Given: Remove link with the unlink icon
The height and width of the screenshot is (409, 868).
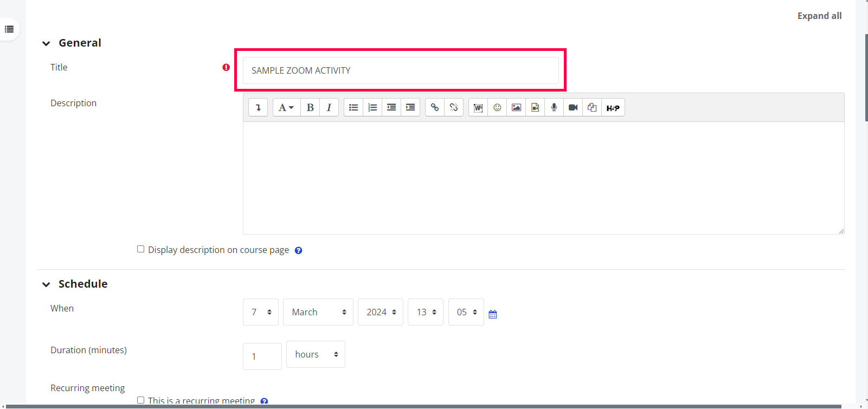Looking at the screenshot, I should (x=454, y=107).
